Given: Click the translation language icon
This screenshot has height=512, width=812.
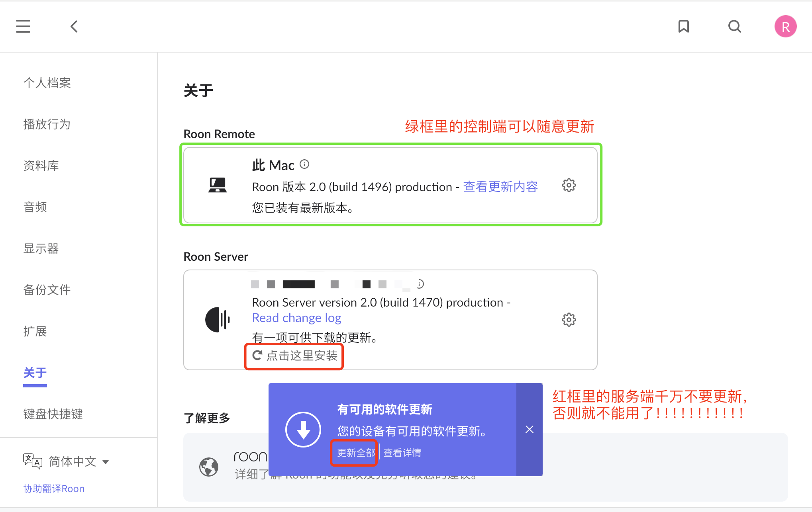Looking at the screenshot, I should 32,461.
